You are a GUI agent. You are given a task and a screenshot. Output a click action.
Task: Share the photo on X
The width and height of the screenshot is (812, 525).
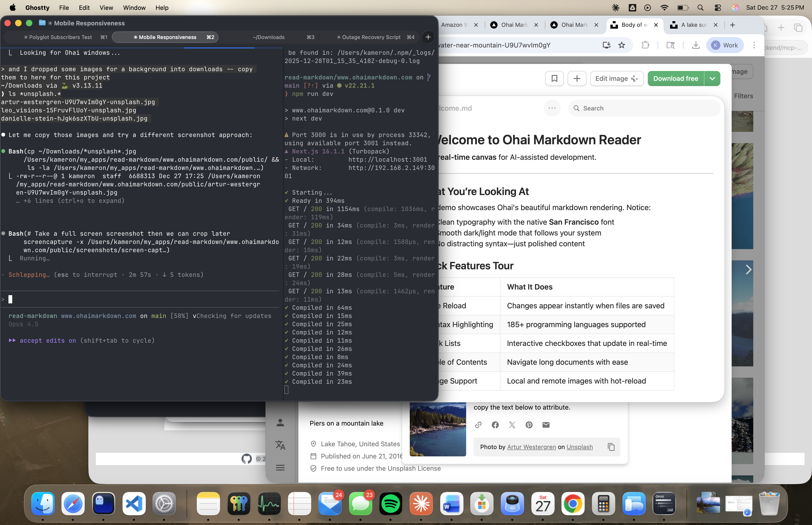pyautogui.click(x=512, y=425)
